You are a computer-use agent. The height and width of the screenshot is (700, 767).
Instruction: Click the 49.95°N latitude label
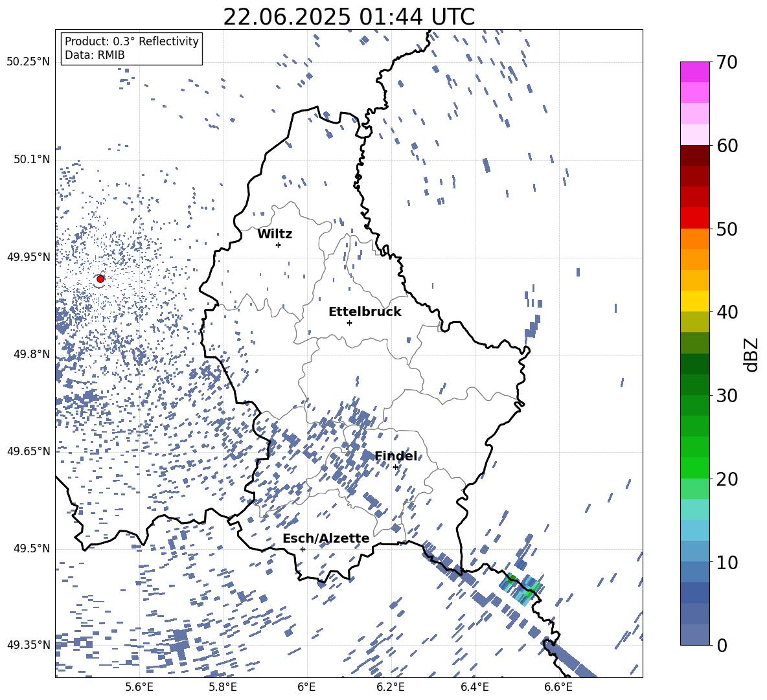(x=29, y=256)
